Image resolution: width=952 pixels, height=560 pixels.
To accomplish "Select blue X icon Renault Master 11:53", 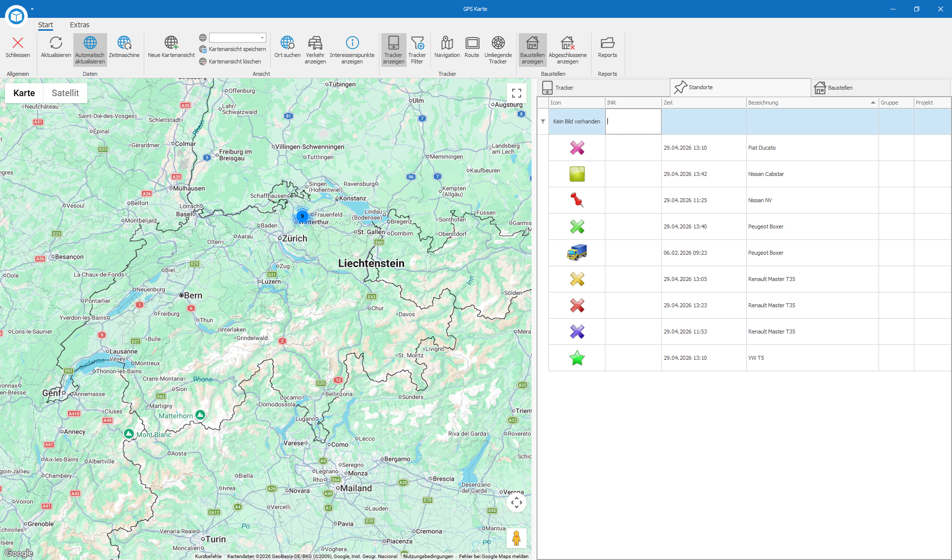I will (577, 332).
